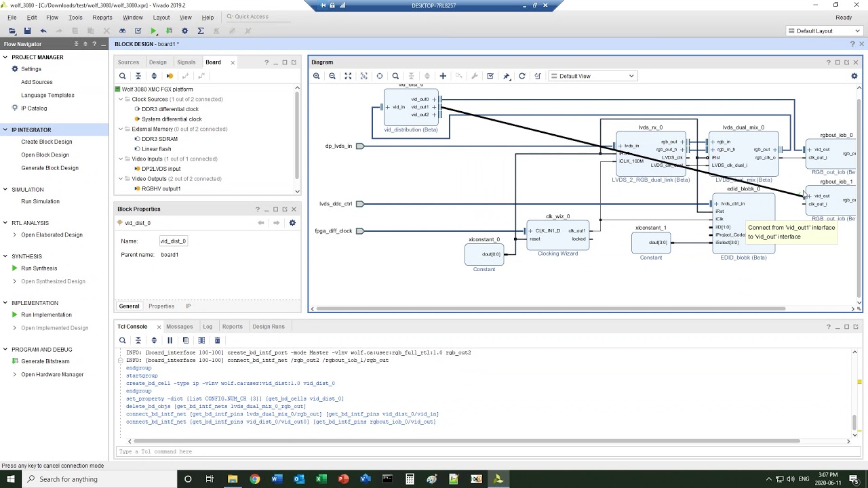Click the binoculars Find icon in toolbar
Image resolution: width=868 pixels, height=488 pixels.
point(122,30)
